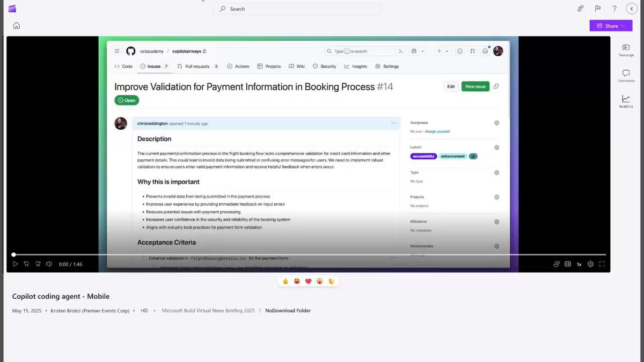Skip forward in the video player
Screen dimensions: 644x362
38,264
